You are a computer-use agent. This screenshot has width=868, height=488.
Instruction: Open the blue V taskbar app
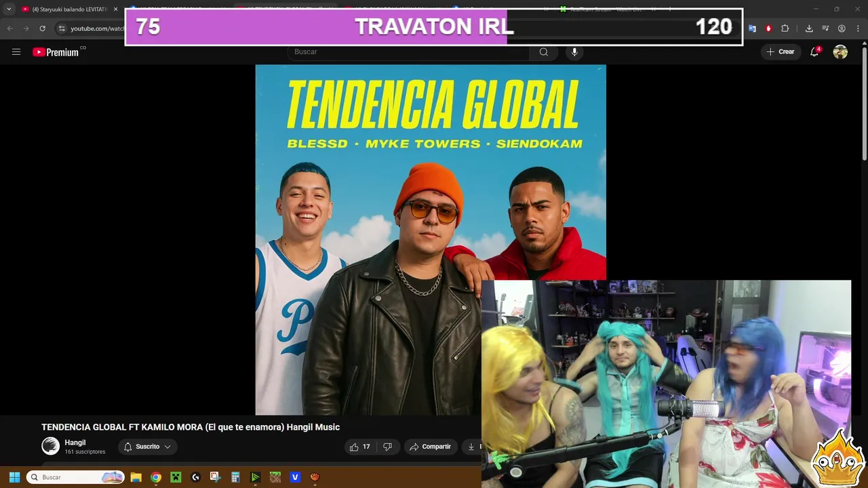click(x=295, y=477)
